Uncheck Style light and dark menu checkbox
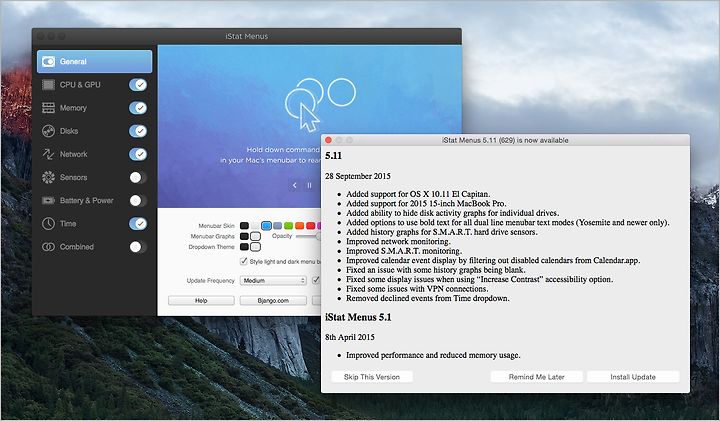The height and width of the screenshot is (421, 720). tap(244, 261)
